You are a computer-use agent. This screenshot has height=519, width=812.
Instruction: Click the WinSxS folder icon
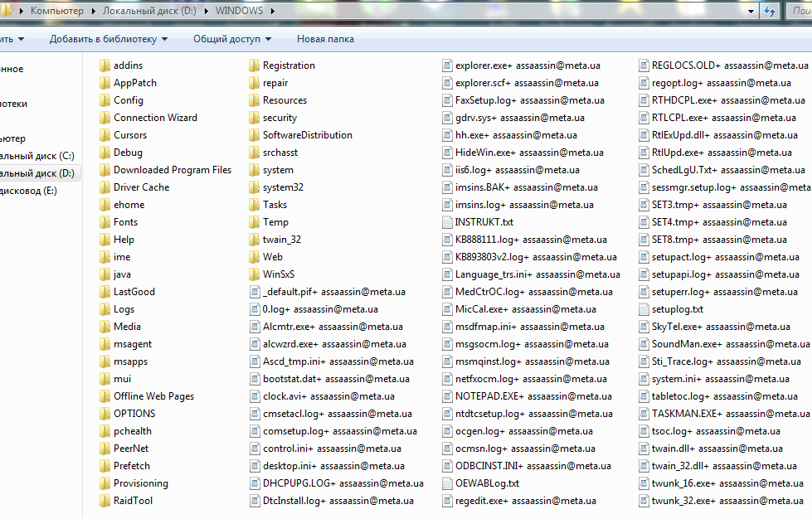pyautogui.click(x=254, y=274)
